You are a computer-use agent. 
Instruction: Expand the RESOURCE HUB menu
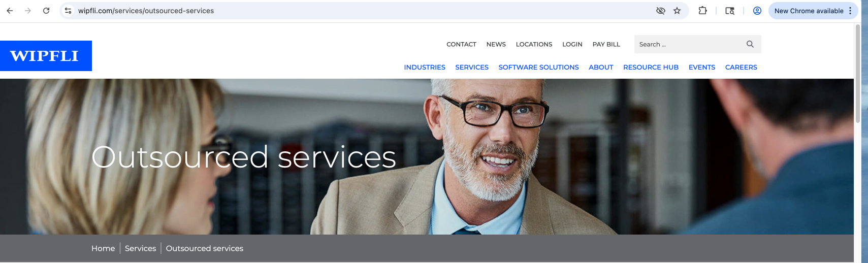(x=651, y=67)
